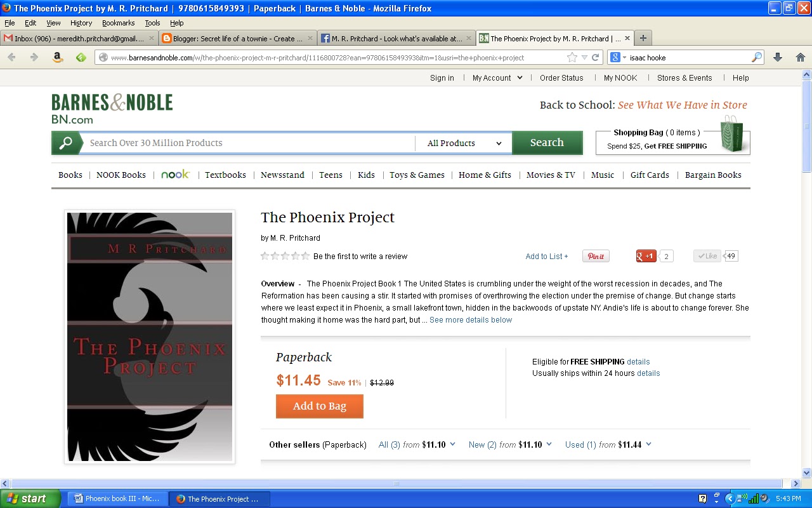This screenshot has width=812, height=508.
Task: Click the Amazon toolbar icon
Action: tap(58, 57)
